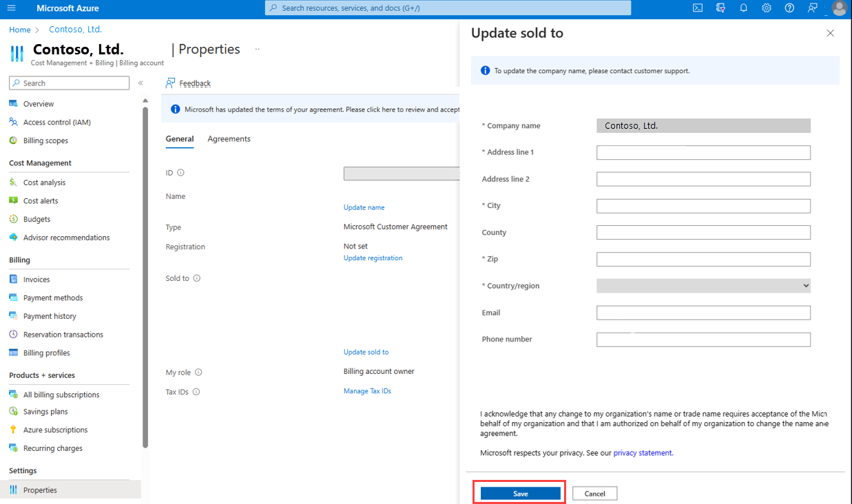This screenshot has width=852, height=504.
Task: Click the Azure subscriptions key icon
Action: 13,430
